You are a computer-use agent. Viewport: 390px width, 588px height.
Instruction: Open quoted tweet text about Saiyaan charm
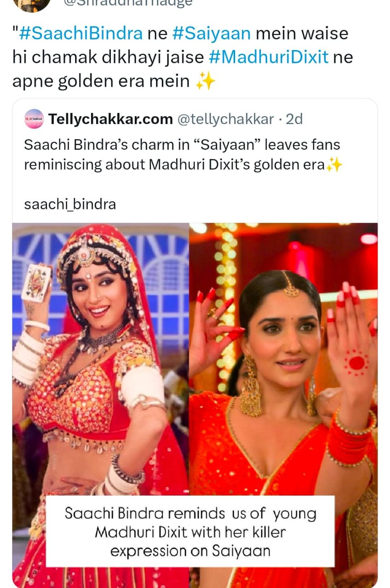183,155
